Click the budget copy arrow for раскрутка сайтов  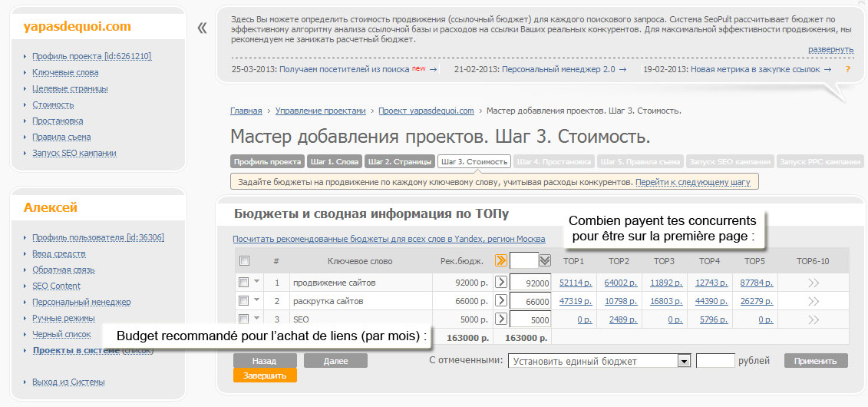tap(501, 300)
